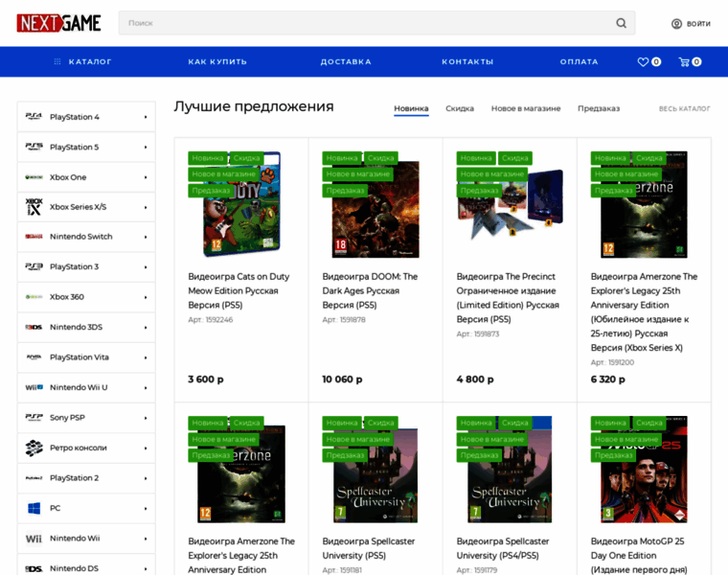Switch to the Предзаказ tab

tap(599, 108)
